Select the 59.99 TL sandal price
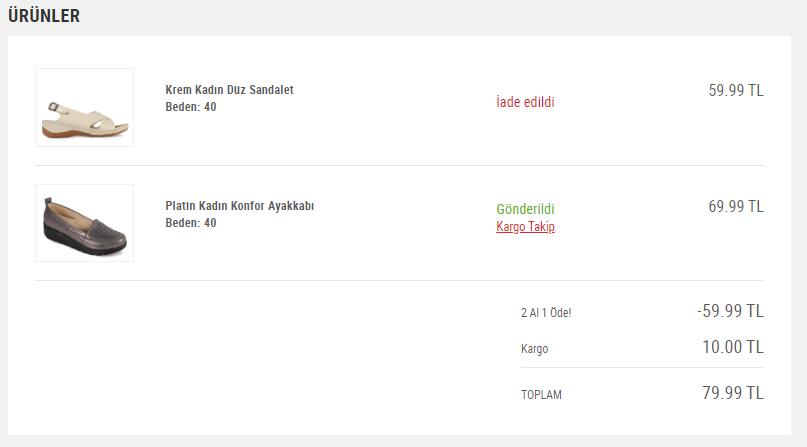This screenshot has width=807, height=447. [x=736, y=91]
